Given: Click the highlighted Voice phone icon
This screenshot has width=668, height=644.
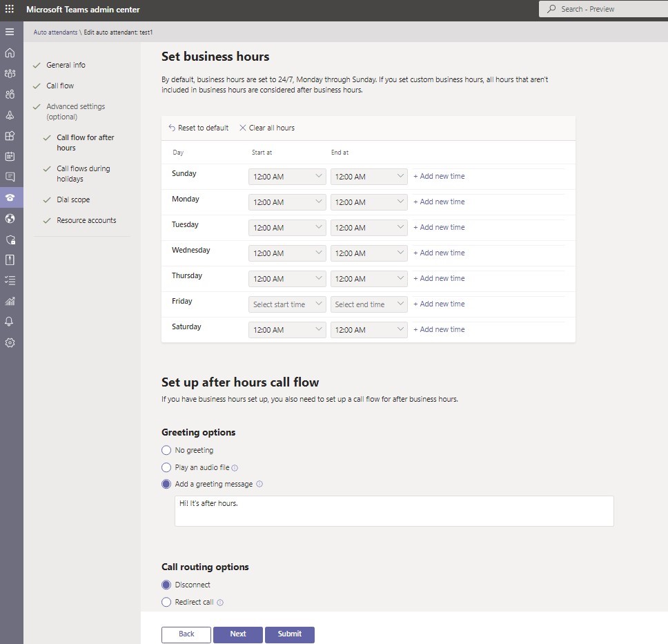Looking at the screenshot, I should 10,197.
